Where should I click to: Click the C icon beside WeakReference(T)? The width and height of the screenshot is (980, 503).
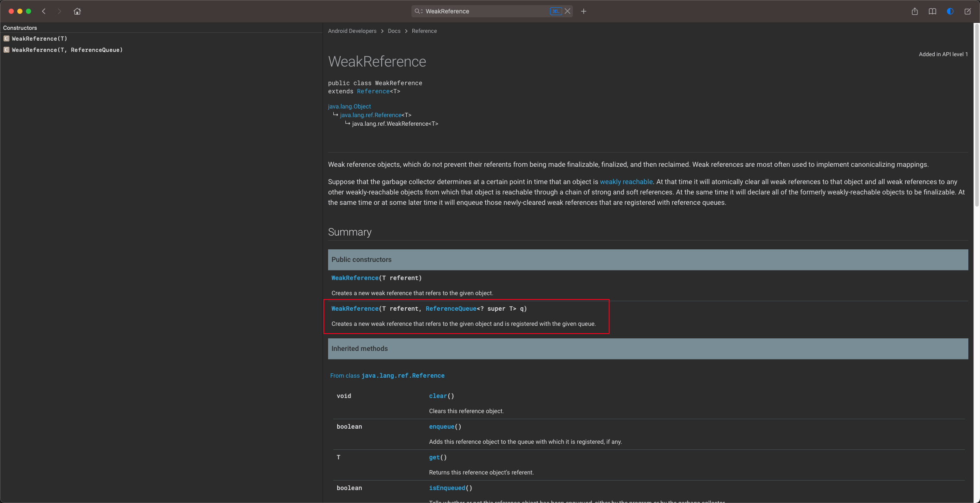pyautogui.click(x=6, y=38)
